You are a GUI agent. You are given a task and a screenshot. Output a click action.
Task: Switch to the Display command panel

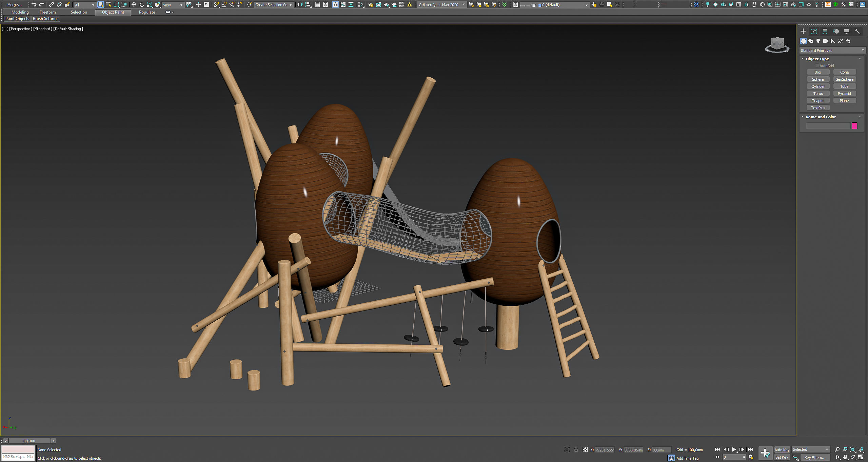click(847, 31)
